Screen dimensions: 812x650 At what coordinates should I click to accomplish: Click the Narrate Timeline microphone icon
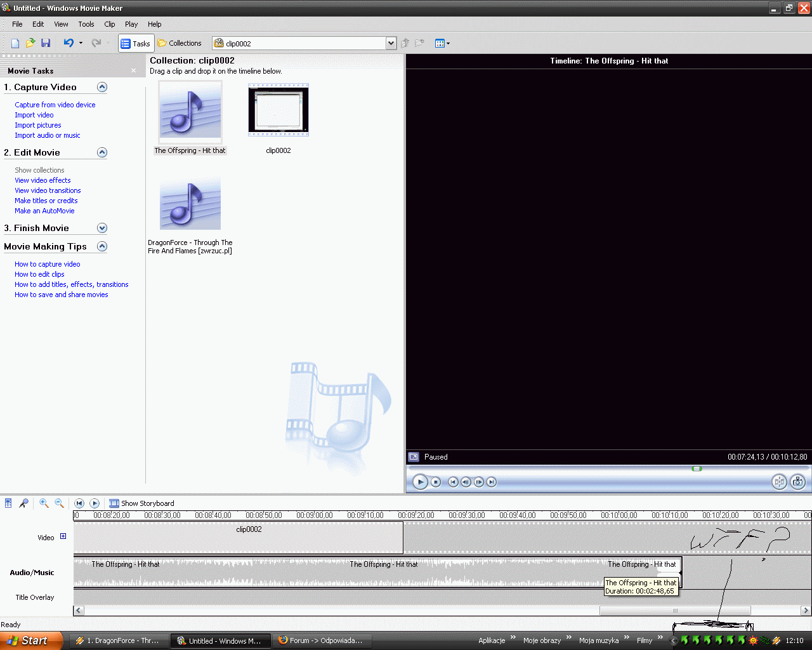pos(23,503)
